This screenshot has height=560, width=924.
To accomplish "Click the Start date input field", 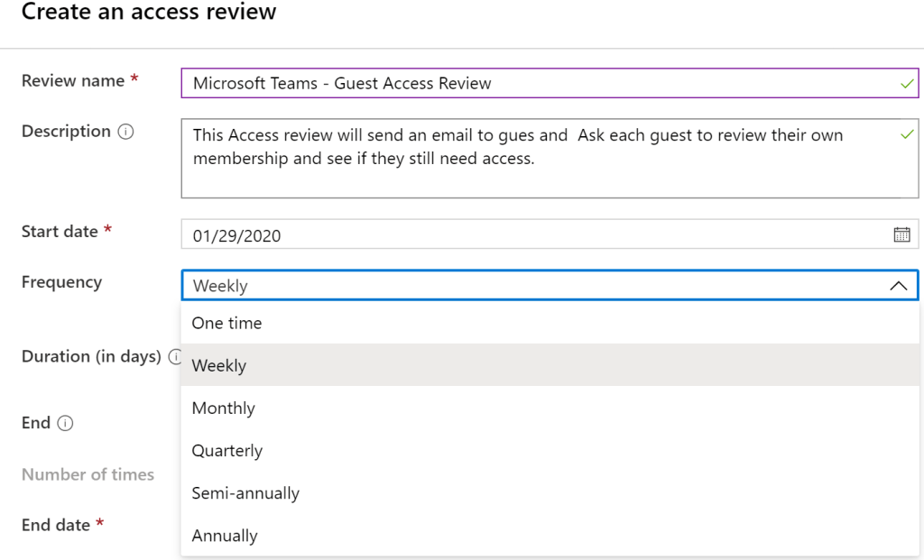I will pos(532,235).
